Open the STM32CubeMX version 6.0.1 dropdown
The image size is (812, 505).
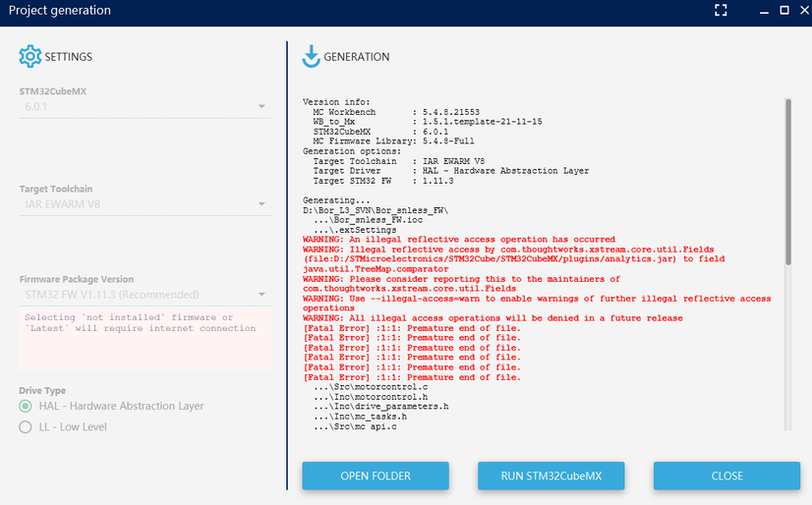coord(145,107)
